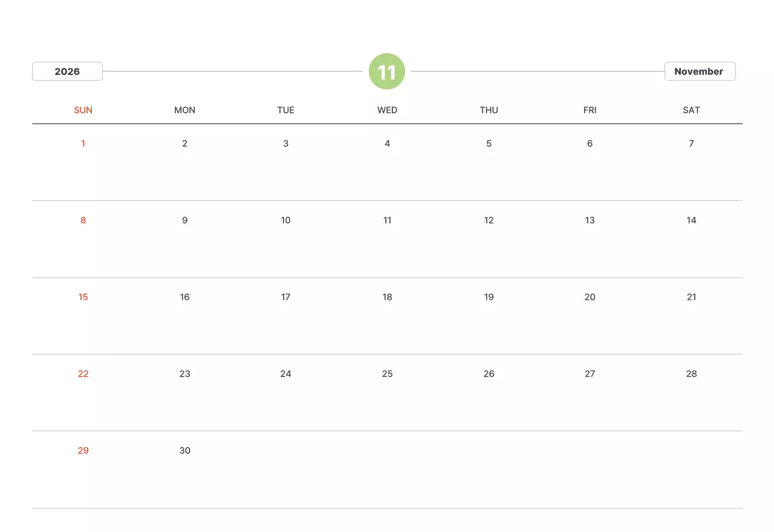Pick date 4 on the calendar
The height and width of the screenshot is (532, 774).
(x=387, y=143)
